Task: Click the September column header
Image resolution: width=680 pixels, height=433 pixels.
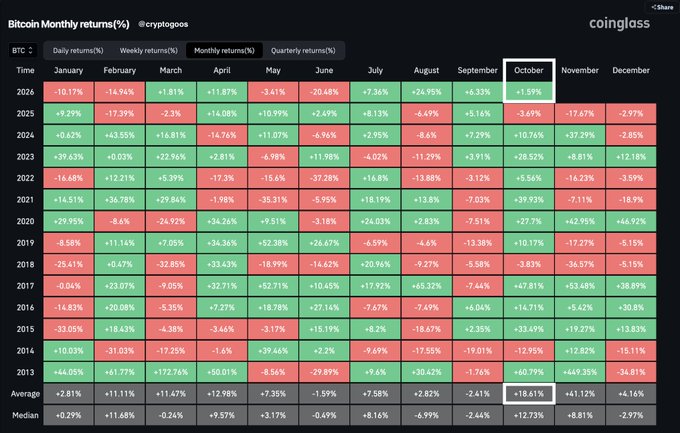Action: 477,70
